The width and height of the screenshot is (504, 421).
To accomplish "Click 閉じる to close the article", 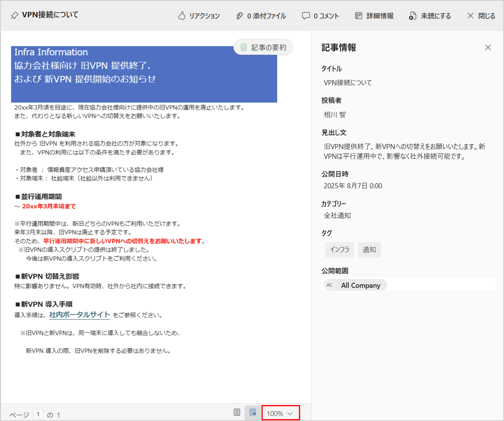I will click(481, 16).
